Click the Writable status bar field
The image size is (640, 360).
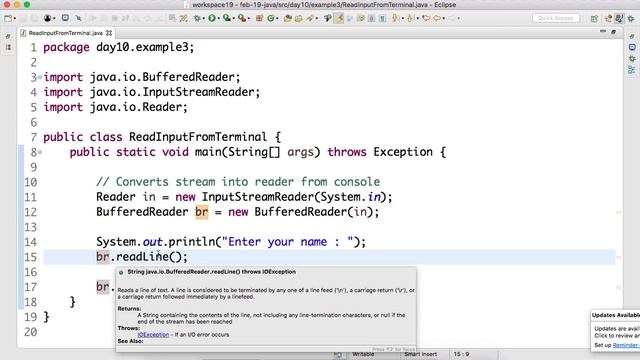point(363,354)
